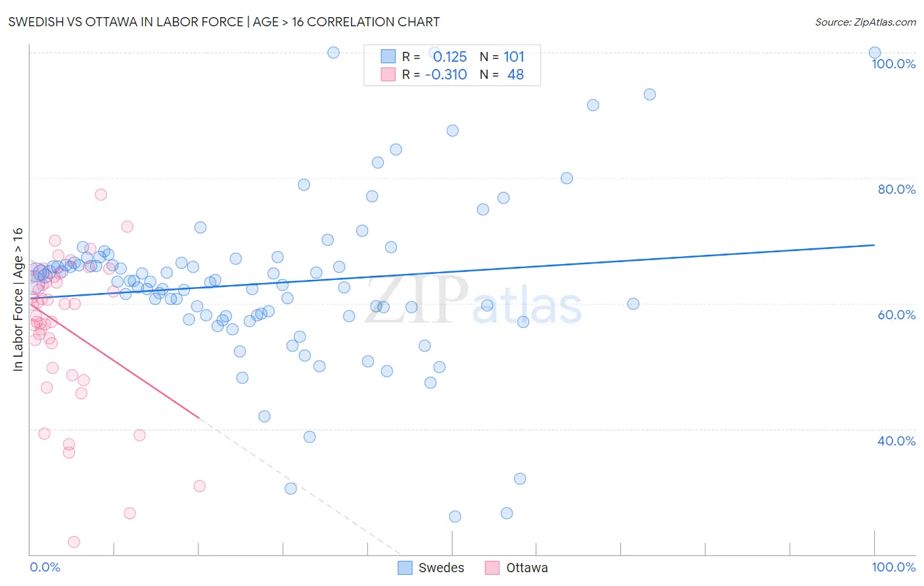Click the N = 48 value
Screen dimensions: 924x586
pyautogui.click(x=502, y=74)
